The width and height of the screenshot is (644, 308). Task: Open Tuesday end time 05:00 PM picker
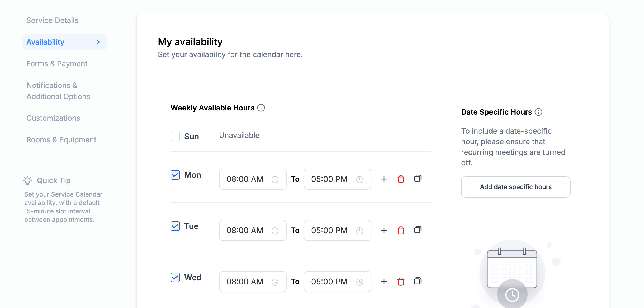click(x=337, y=230)
